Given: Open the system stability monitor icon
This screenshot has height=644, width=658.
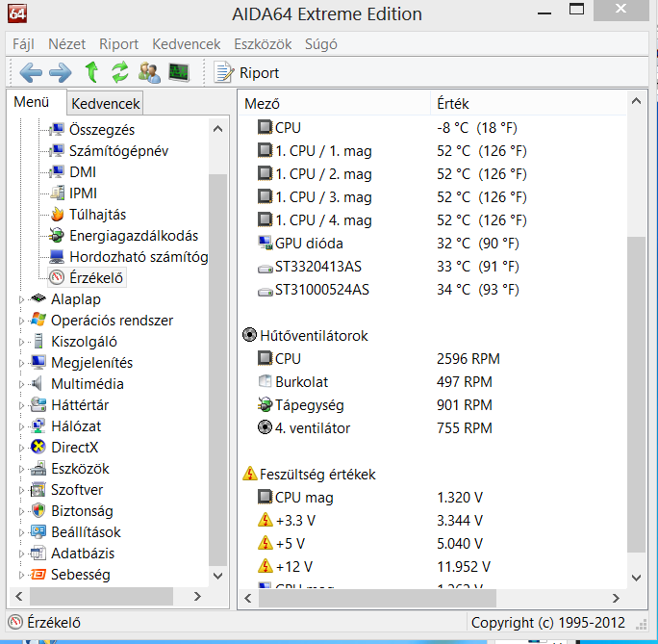Looking at the screenshot, I should pyautogui.click(x=179, y=72).
